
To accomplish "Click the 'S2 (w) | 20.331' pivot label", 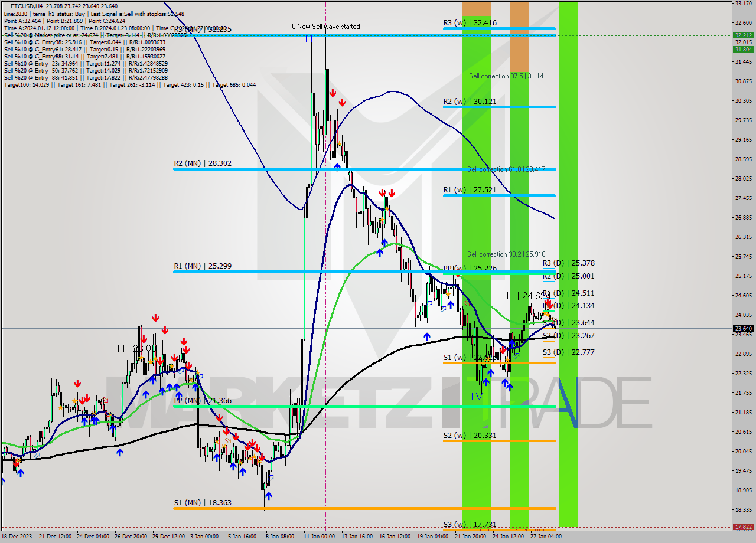I will click(470, 436).
